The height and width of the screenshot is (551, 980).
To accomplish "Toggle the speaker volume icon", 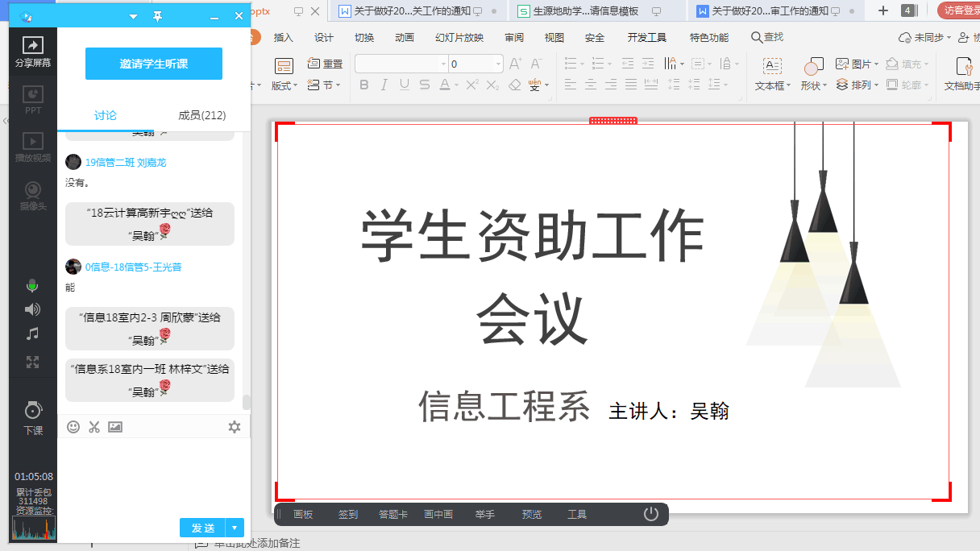I will pos(32,309).
